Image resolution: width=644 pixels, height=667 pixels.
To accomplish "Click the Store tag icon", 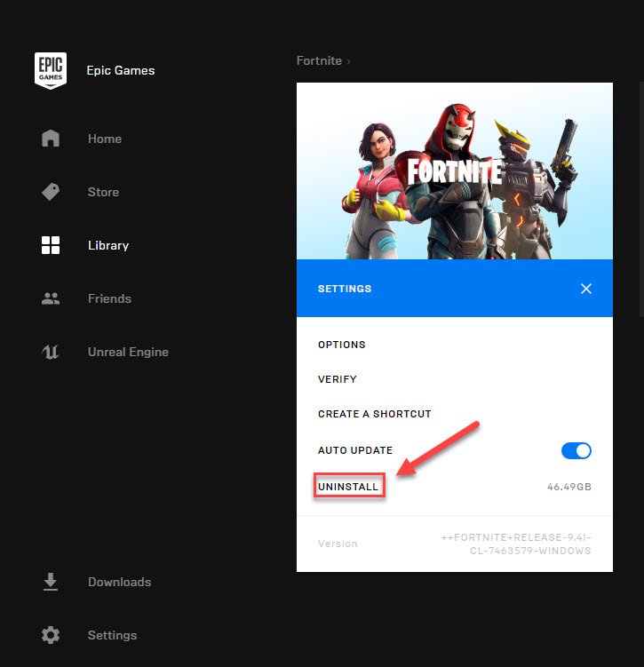I will point(51,192).
